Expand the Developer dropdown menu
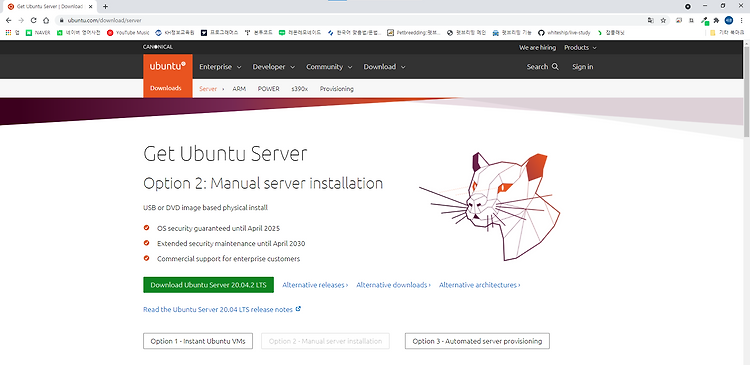The width and height of the screenshot is (750, 365). [274, 66]
